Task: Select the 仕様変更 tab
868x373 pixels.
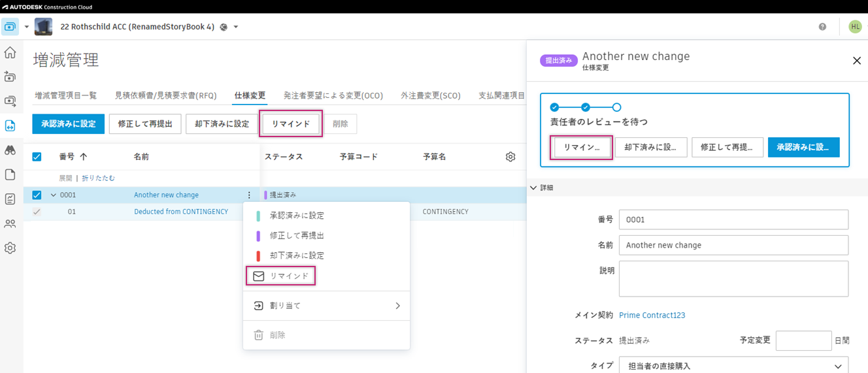Action: tap(250, 95)
